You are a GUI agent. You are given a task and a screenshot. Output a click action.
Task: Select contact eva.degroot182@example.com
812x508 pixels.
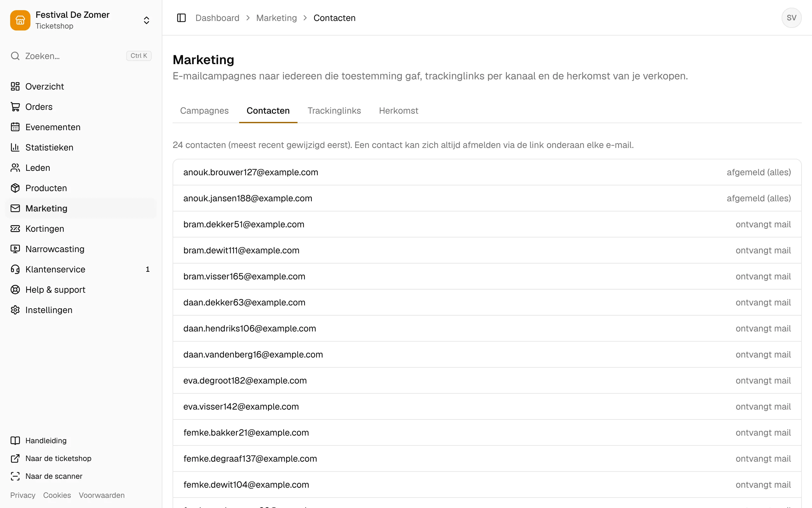487,381
